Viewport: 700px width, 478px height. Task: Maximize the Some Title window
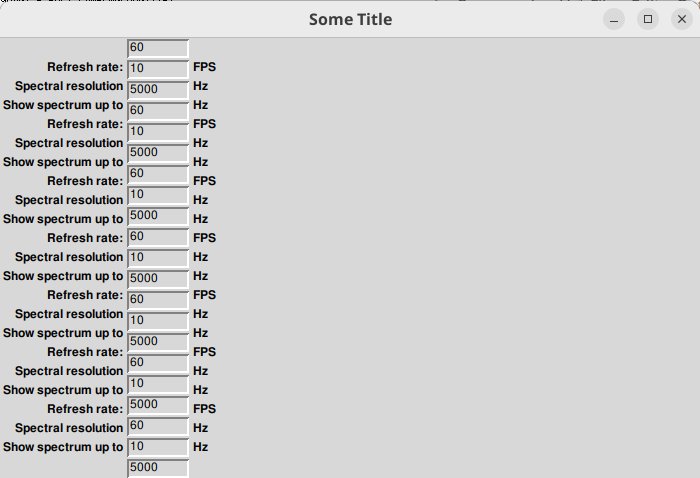pos(648,19)
